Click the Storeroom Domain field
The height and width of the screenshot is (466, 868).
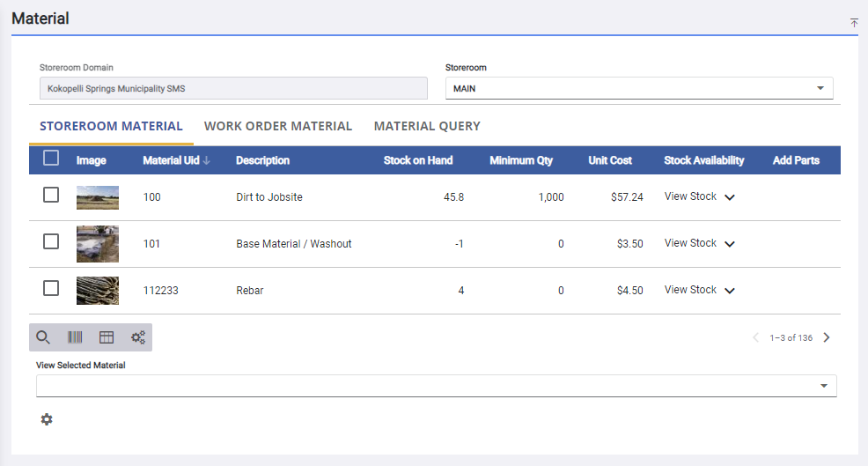coord(233,88)
